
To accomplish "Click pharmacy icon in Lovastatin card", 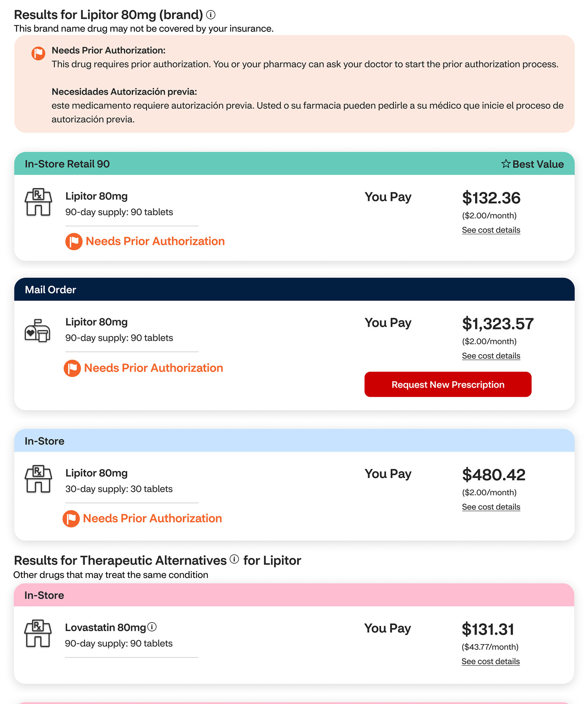I will (38, 633).
